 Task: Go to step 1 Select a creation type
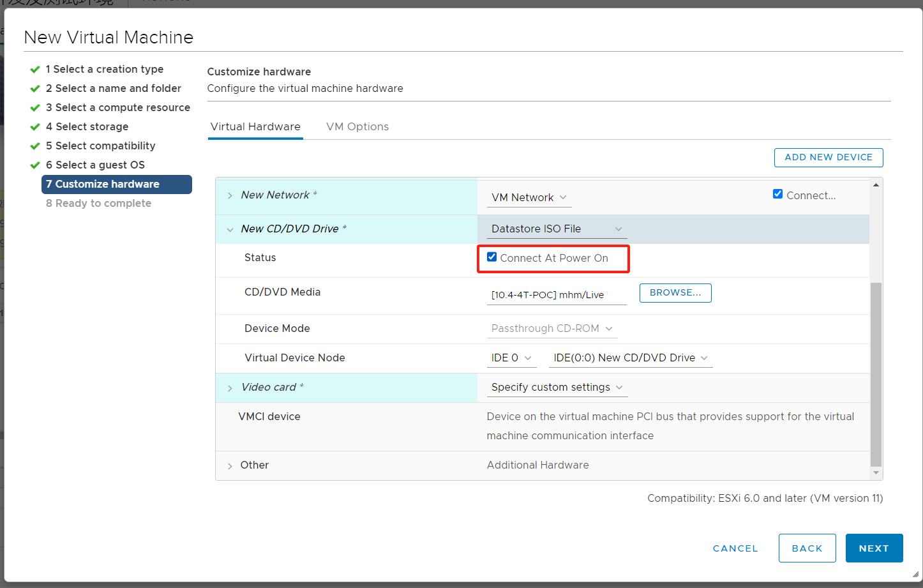(x=105, y=69)
